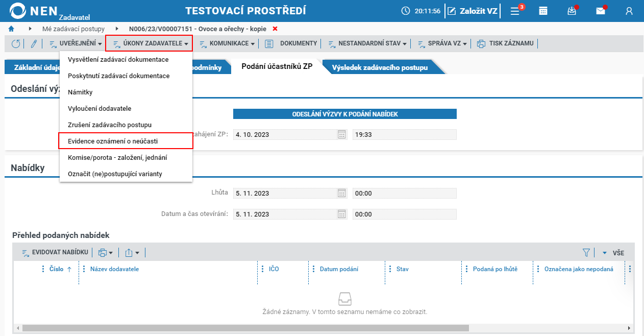Image resolution: width=644 pixels, height=336 pixels.
Task: Click the Lhůta date field
Action: point(290,193)
